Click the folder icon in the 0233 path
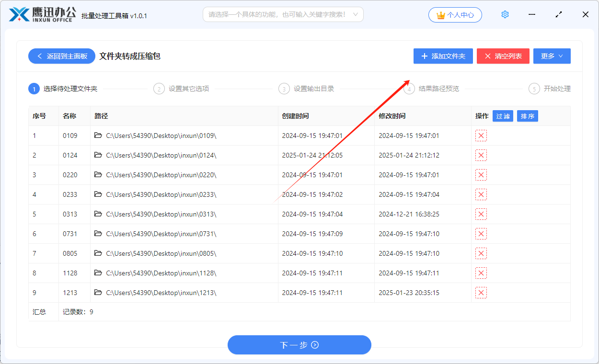The image size is (599, 364). 98,194
